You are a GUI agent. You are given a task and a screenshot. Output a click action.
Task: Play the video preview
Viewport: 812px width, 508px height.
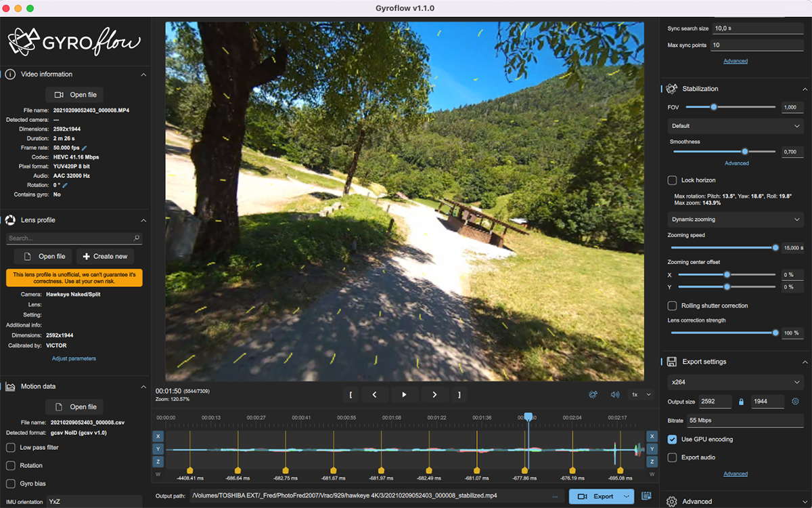tap(404, 394)
